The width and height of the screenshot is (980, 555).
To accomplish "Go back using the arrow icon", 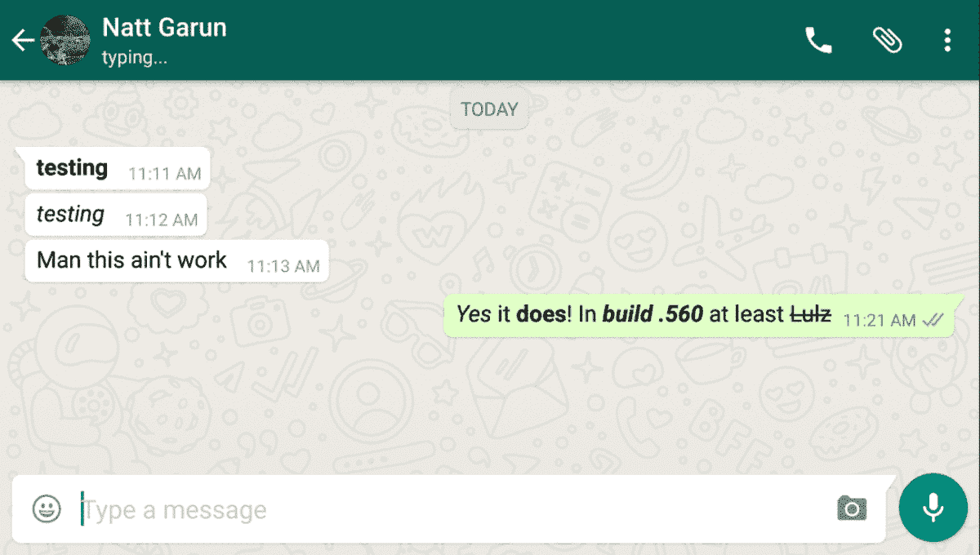I will pos(23,40).
